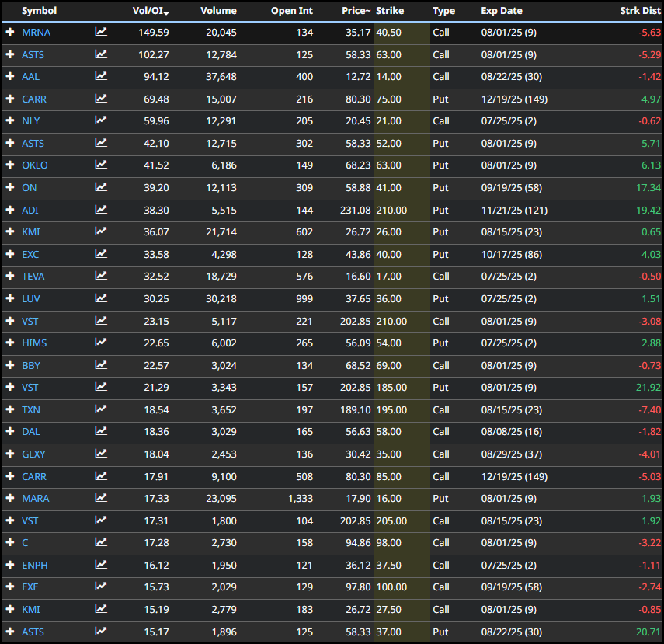Image resolution: width=664 pixels, height=644 pixels.
Task: Sort by Exp Date column header
Action: point(502,11)
